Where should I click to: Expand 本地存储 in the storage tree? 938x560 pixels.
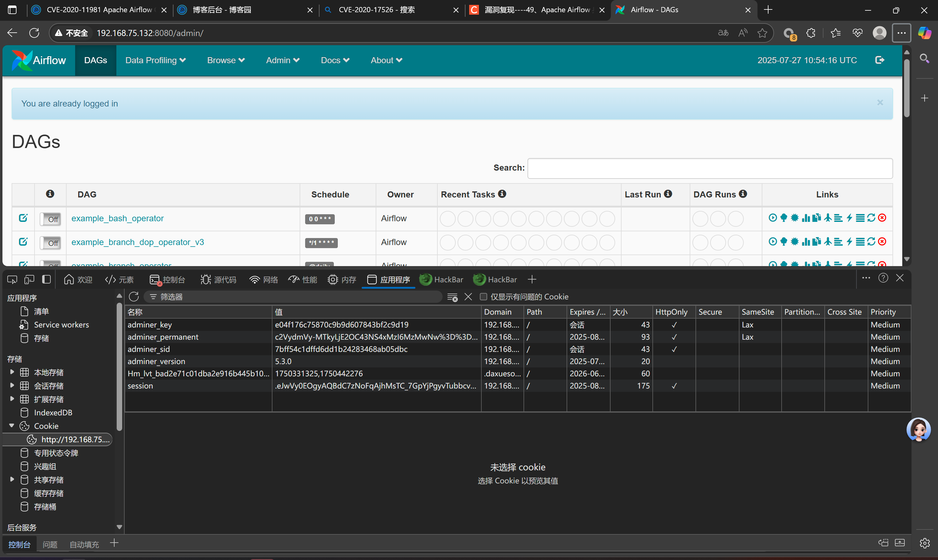[x=12, y=372]
